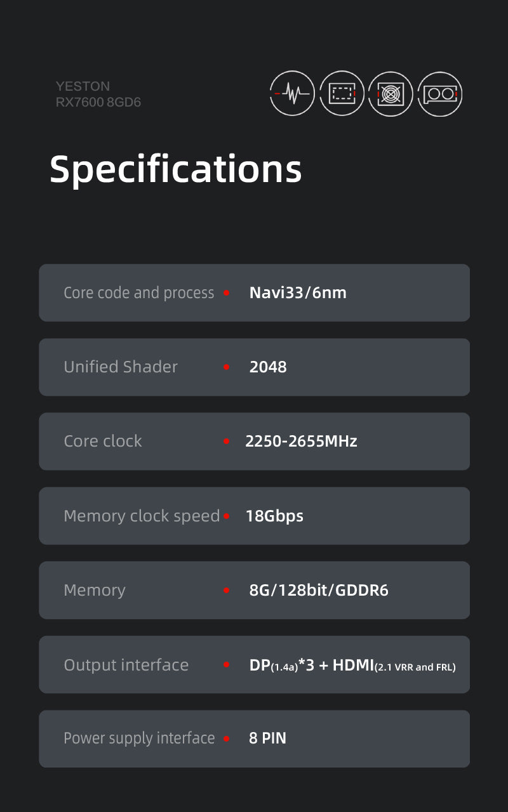508x812 pixels.
Task: Click the YESTON RX7600 8GD6 product name
Action: (98, 94)
